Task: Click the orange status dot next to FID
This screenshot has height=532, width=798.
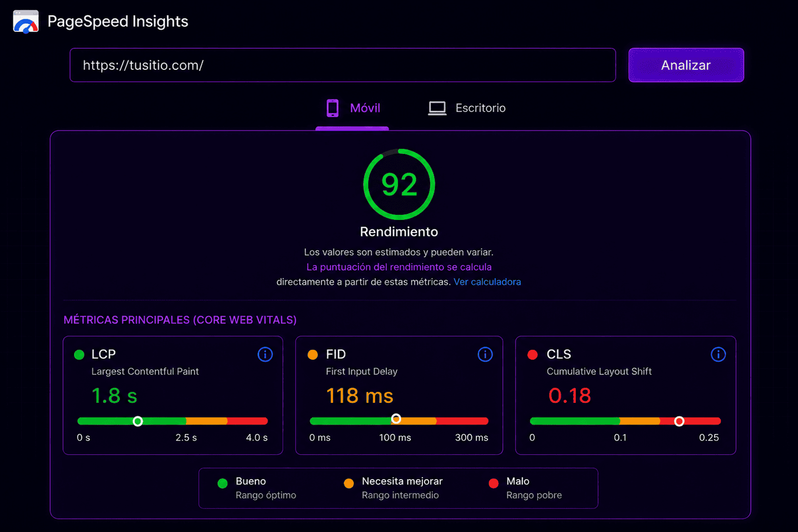Action: coord(313,355)
